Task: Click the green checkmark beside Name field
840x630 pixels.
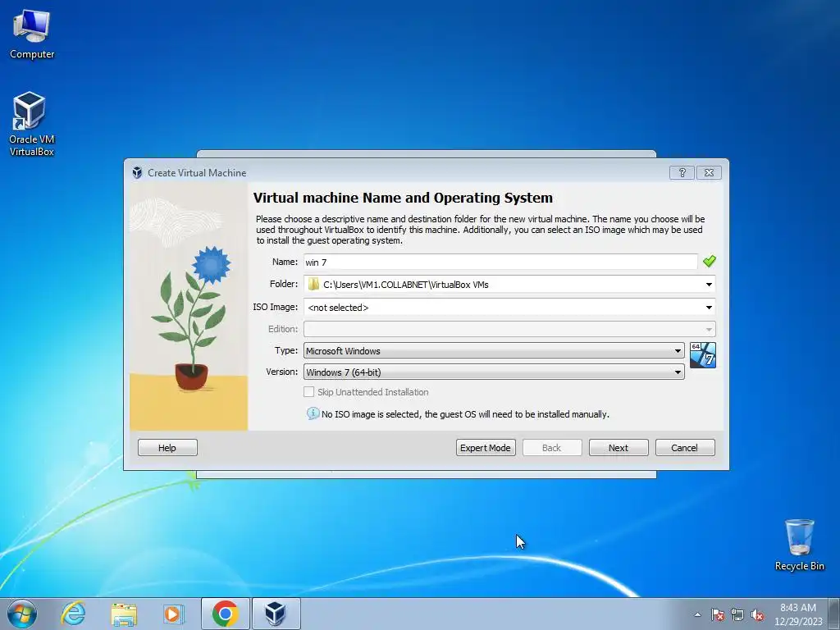Action: (710, 262)
